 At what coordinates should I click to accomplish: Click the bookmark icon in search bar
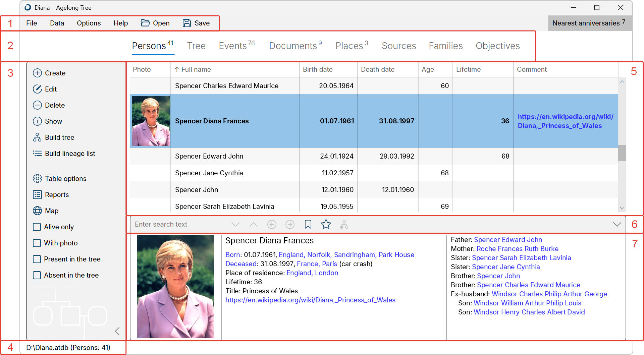click(308, 224)
